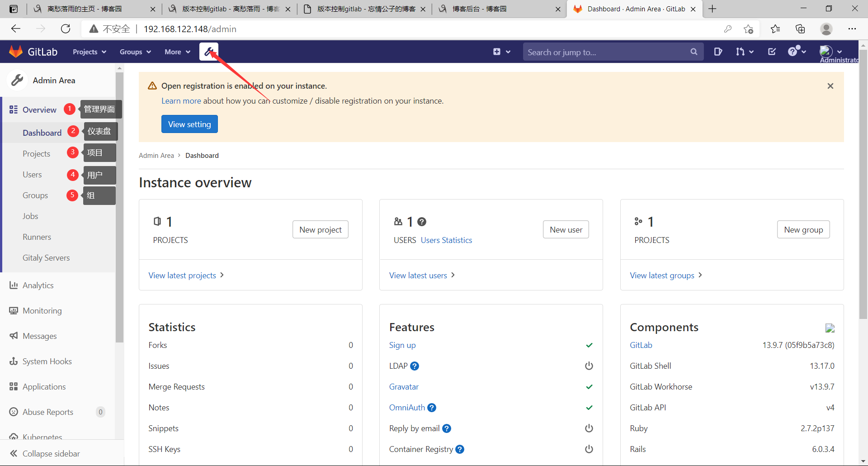Dismiss the open registration warning banner
The width and height of the screenshot is (868, 466).
pos(830,86)
